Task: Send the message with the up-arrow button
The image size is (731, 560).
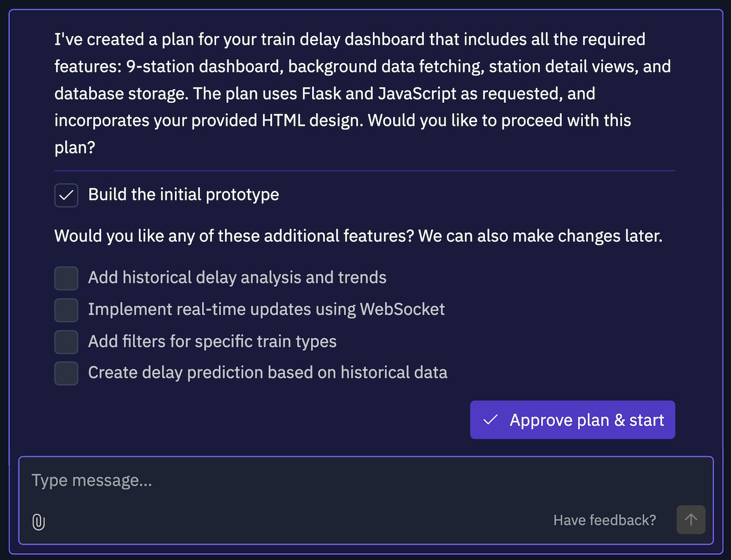Action: point(690,520)
